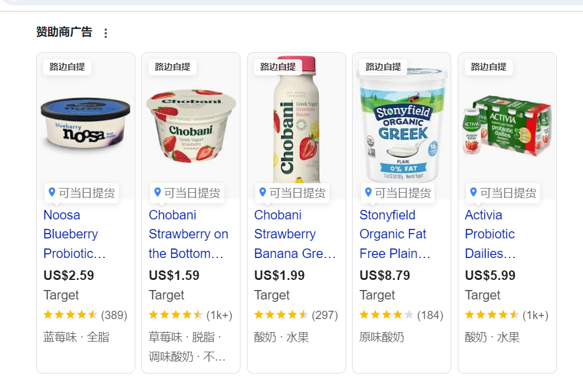Click the location pin on the Chobani Strawberry on the Bottom card
This screenshot has height=392, width=583.
157,192
